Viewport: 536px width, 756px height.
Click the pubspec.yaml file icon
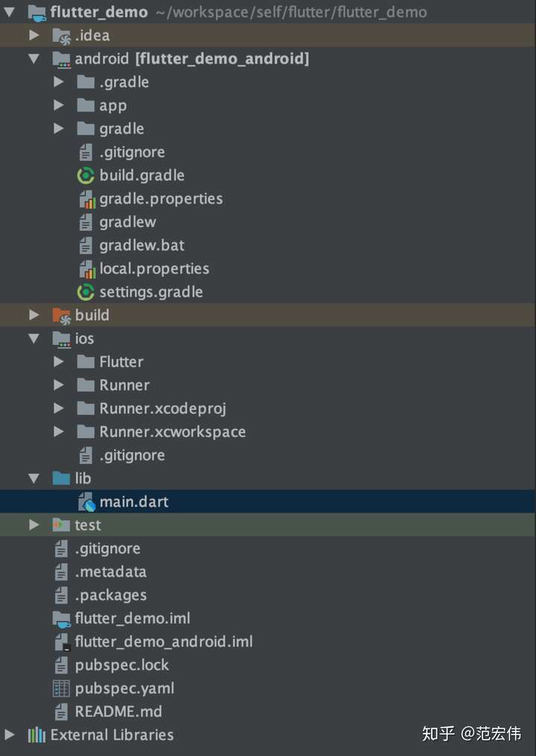(61, 688)
